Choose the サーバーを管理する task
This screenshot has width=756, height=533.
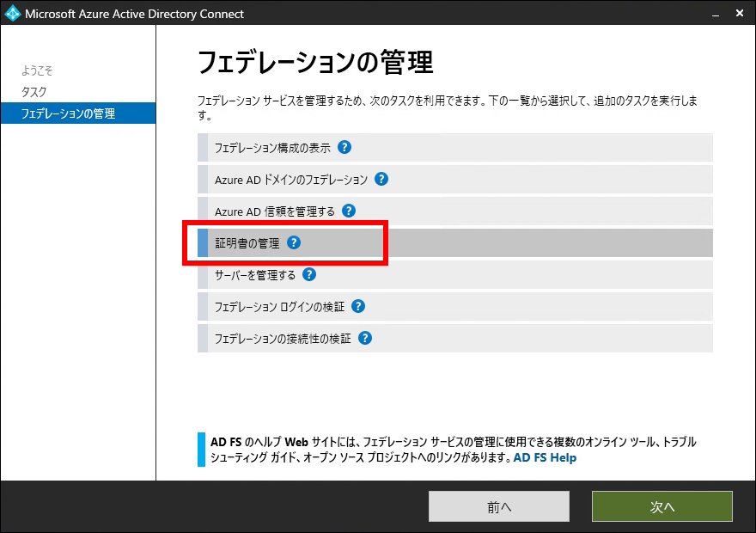pyautogui.click(x=455, y=275)
